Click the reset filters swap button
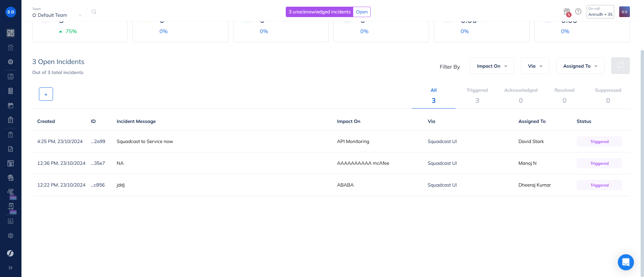The height and width of the screenshot is (277, 644). (x=621, y=66)
